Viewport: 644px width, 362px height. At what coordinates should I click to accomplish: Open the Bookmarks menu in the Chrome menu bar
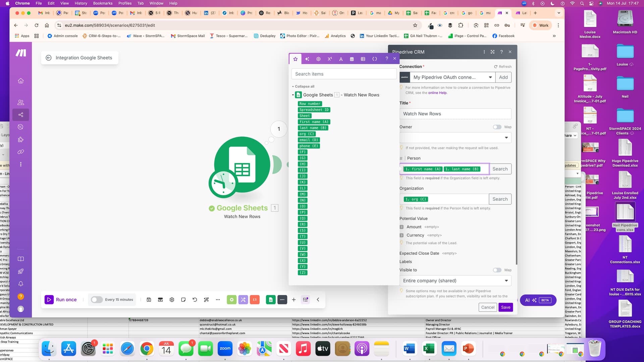[103, 3]
